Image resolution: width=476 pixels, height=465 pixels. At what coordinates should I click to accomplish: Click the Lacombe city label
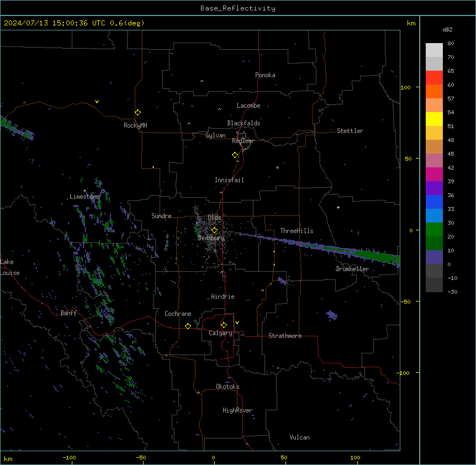pos(248,105)
